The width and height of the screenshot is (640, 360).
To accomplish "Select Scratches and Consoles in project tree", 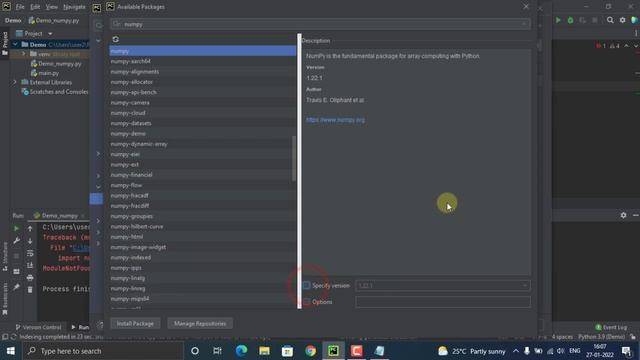I will tap(55, 92).
